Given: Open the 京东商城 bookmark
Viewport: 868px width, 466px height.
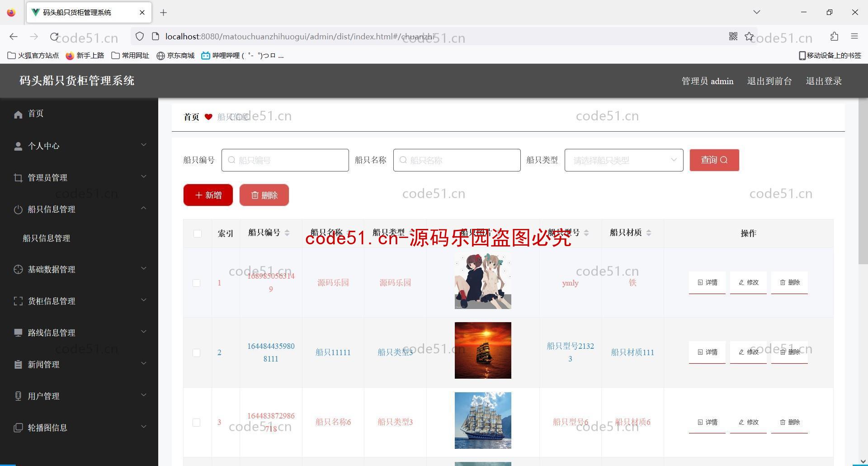Looking at the screenshot, I should click(x=175, y=55).
